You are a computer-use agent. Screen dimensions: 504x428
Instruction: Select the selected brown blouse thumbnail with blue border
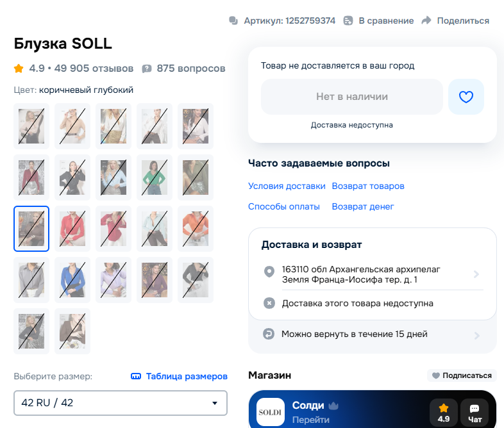(31, 229)
